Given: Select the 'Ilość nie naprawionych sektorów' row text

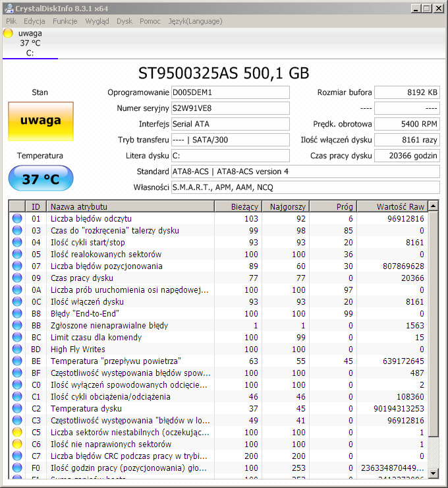Looking at the screenshot, I should [x=111, y=444].
